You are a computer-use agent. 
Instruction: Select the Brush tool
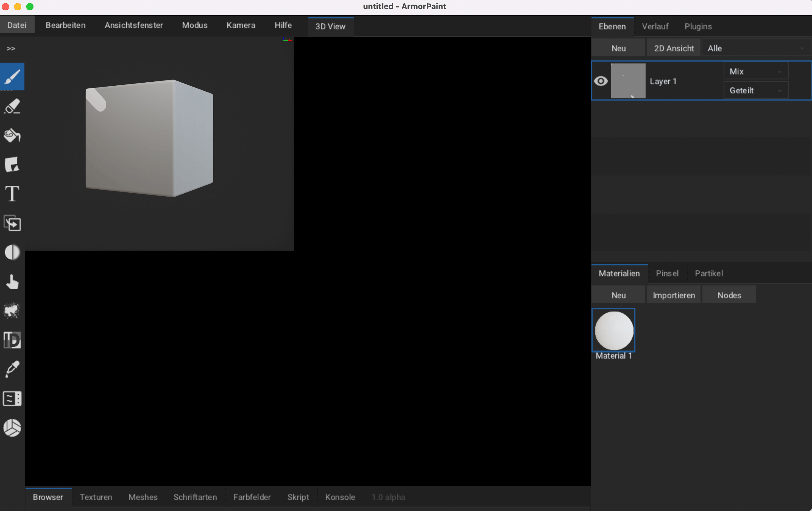[12, 77]
